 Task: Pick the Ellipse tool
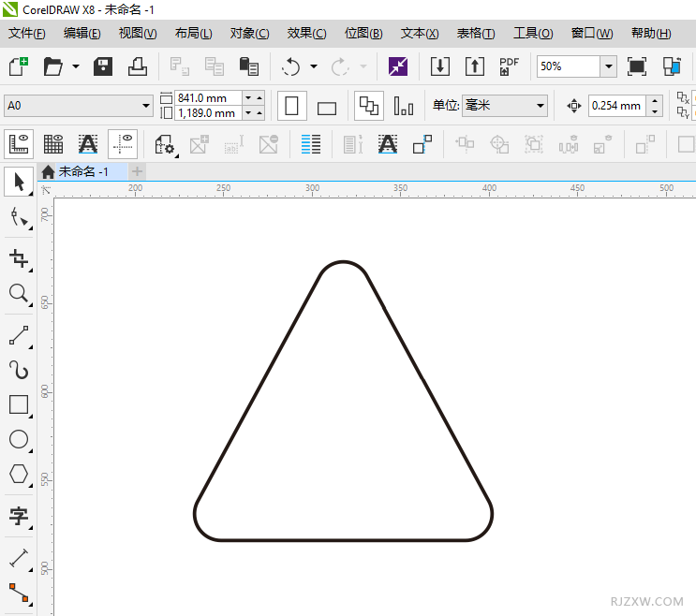[x=19, y=439]
